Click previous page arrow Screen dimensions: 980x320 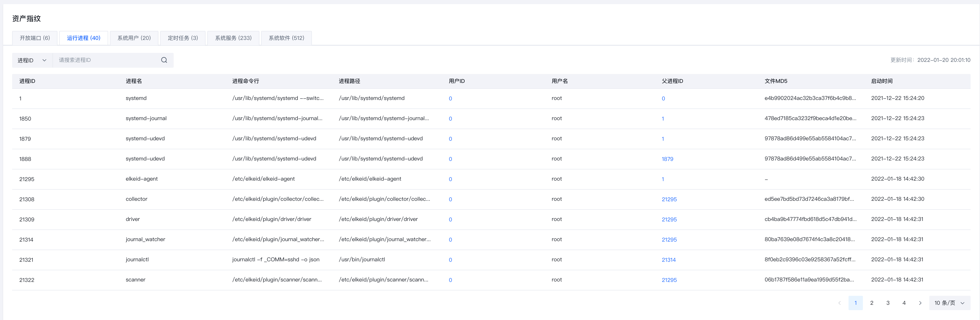pyautogui.click(x=839, y=303)
